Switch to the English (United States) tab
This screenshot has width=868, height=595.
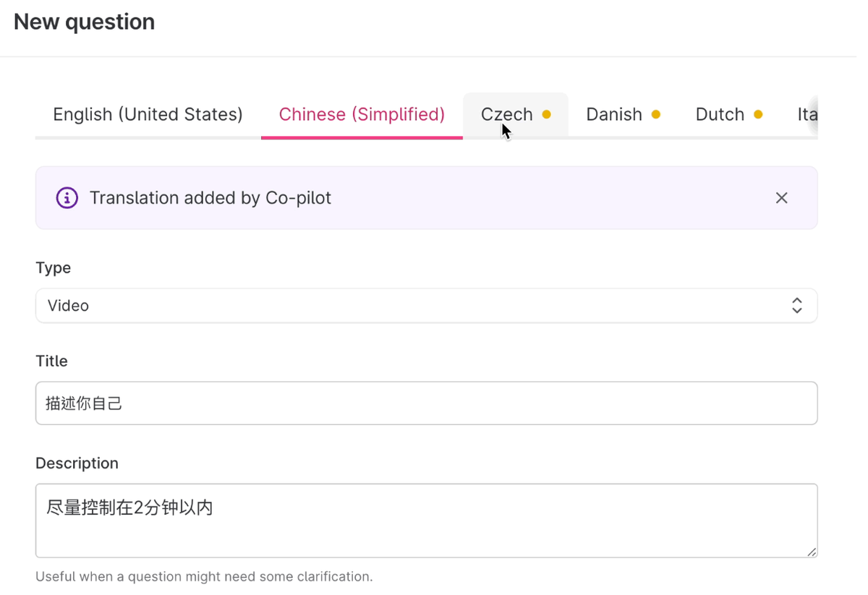(x=148, y=114)
